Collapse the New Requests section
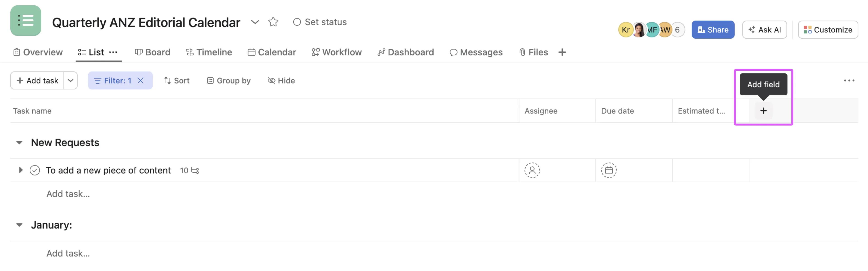The height and width of the screenshot is (271, 868). coord(19,143)
